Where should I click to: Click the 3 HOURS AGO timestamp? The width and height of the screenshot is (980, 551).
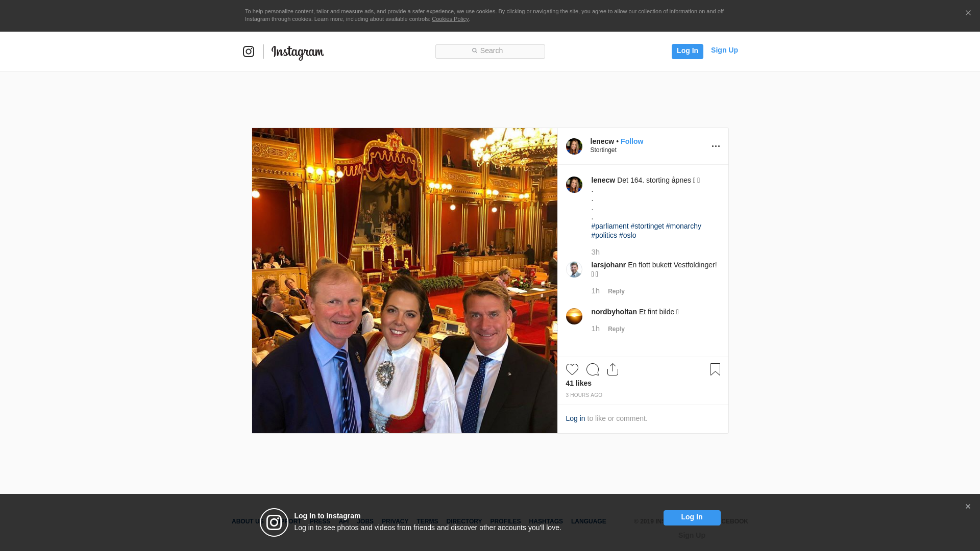pos(584,395)
